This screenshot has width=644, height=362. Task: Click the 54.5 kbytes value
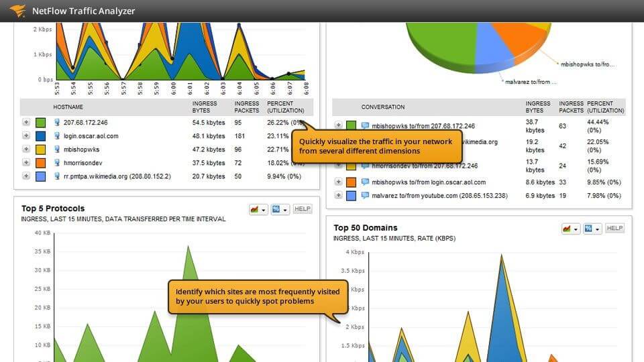(209, 122)
